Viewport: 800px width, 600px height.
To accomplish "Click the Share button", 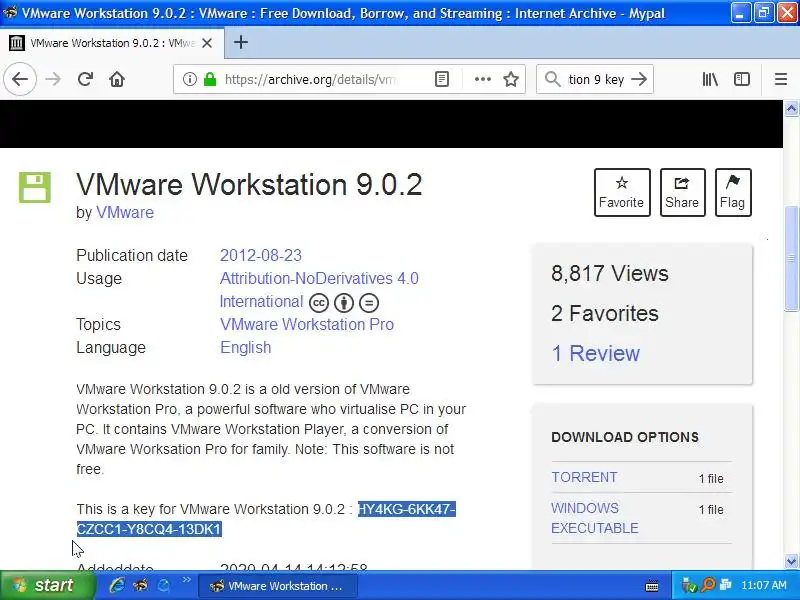I will 682,192.
